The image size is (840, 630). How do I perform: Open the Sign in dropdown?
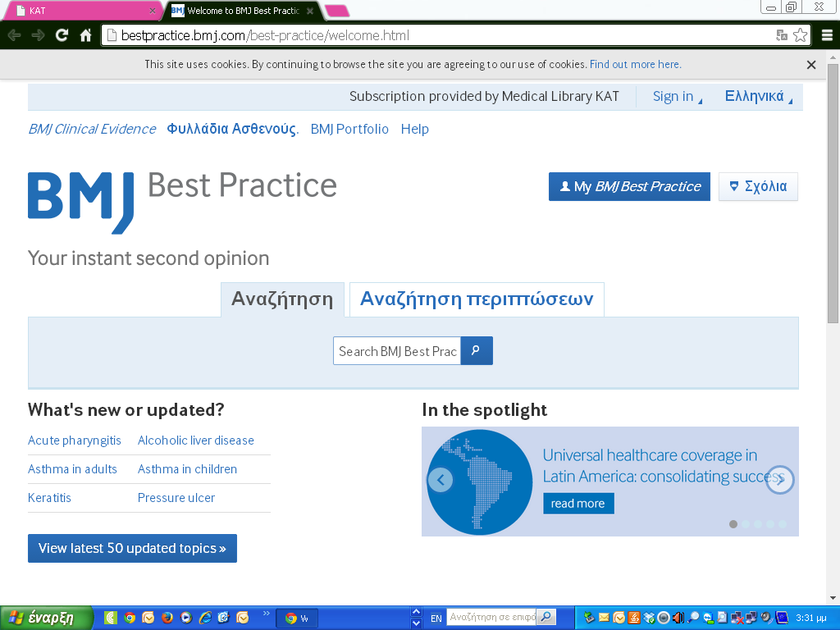[677, 97]
